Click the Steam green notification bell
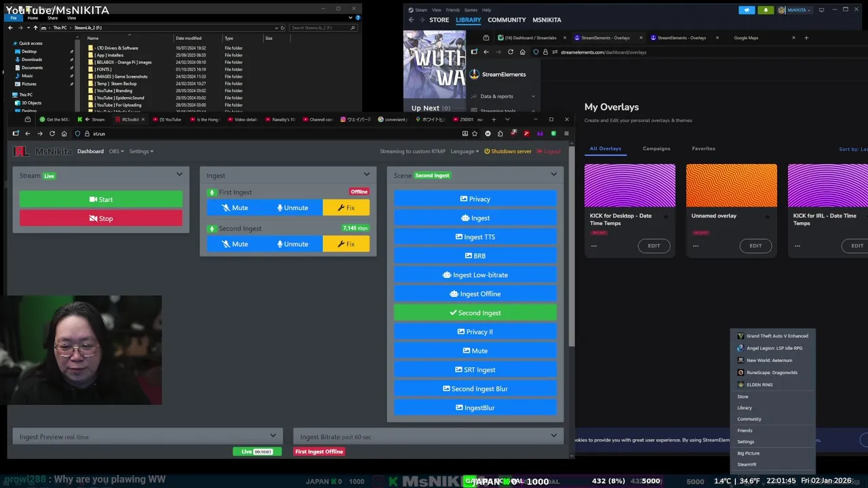 (766, 10)
